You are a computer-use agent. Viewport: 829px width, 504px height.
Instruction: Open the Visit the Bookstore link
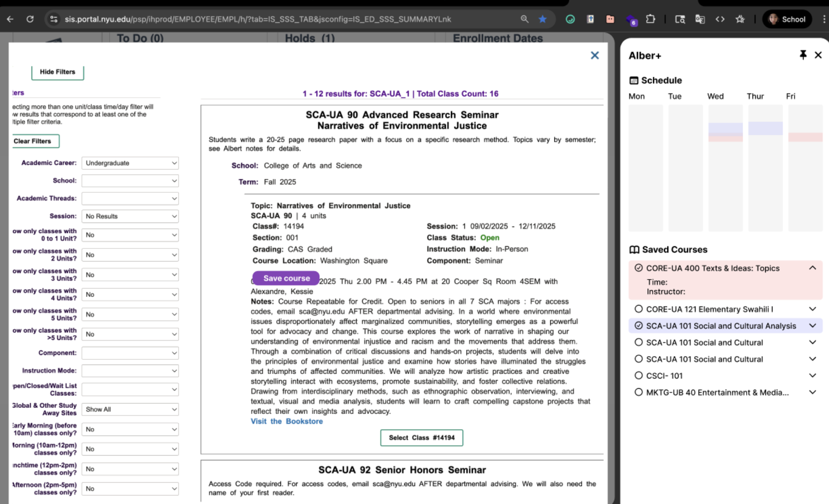[x=287, y=421]
